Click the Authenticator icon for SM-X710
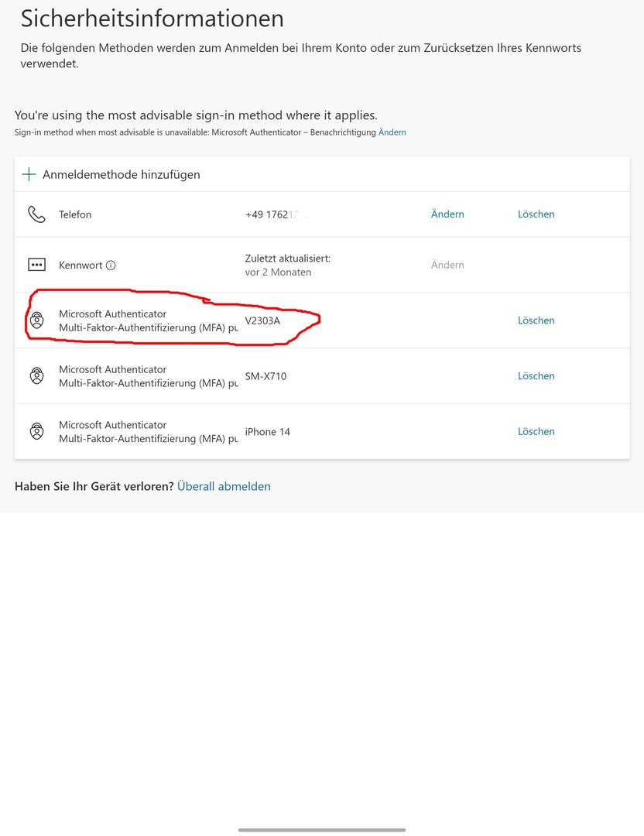This screenshot has height=836, width=644. click(x=36, y=376)
